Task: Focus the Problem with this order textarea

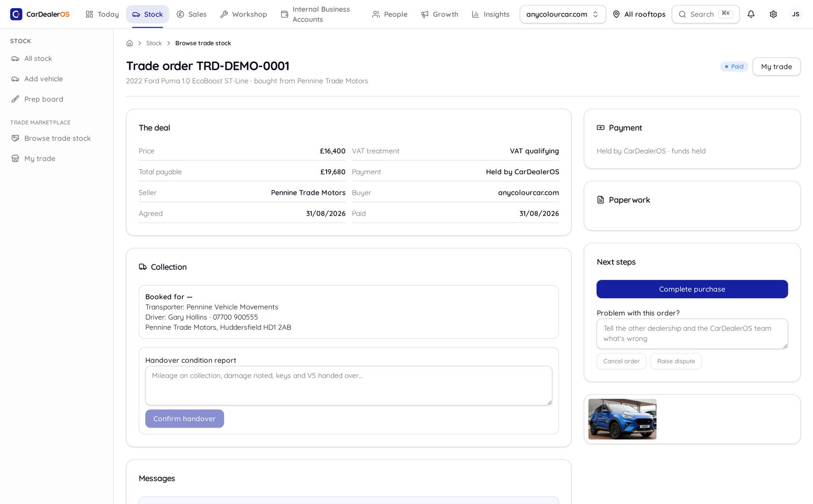Action: click(692, 334)
